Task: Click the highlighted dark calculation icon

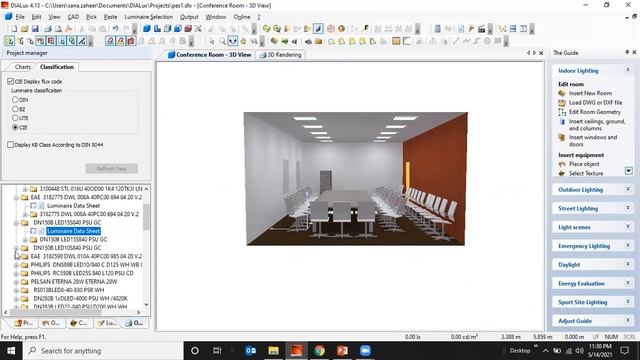Action: 318,29
